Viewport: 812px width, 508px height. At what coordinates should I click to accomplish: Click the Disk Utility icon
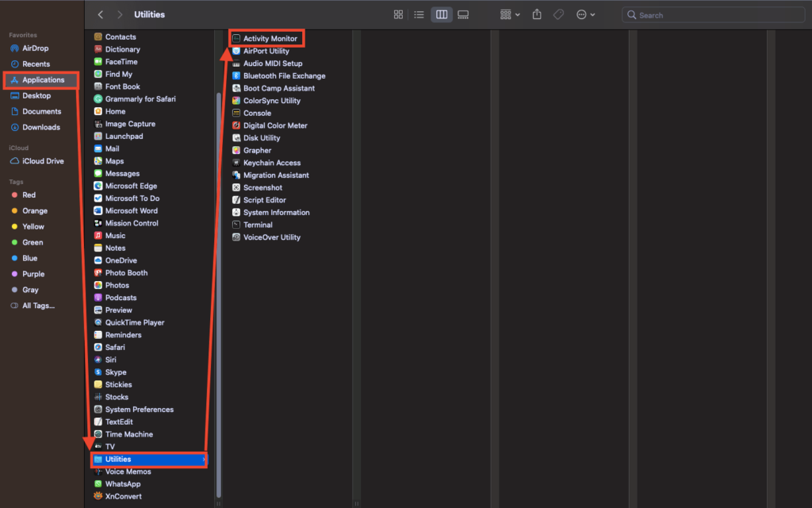[x=236, y=138]
